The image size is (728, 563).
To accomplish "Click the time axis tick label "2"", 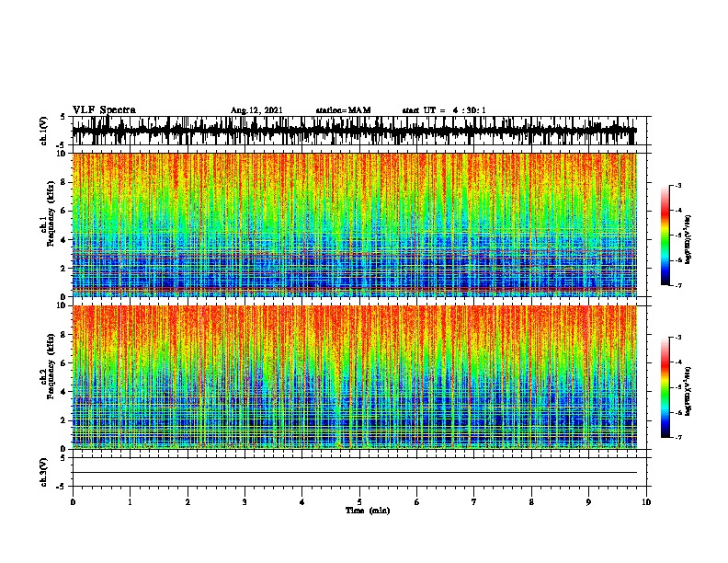I will (x=188, y=502).
